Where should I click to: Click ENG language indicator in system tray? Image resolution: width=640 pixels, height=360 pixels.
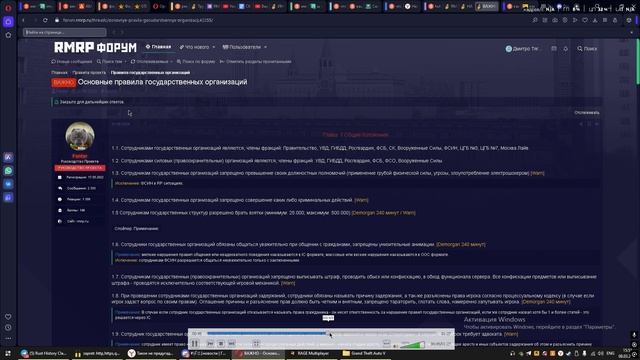pyautogui.click(x=611, y=353)
